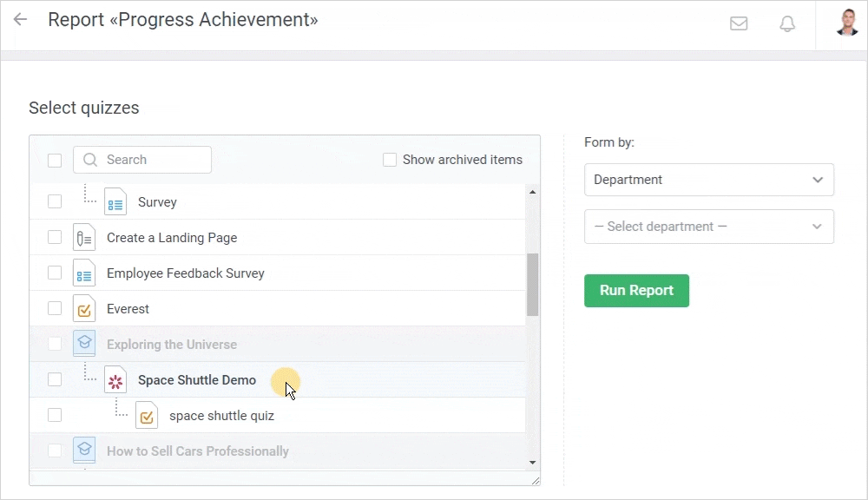Open the notifications bell icon
The image size is (868, 500).
pyautogui.click(x=787, y=23)
